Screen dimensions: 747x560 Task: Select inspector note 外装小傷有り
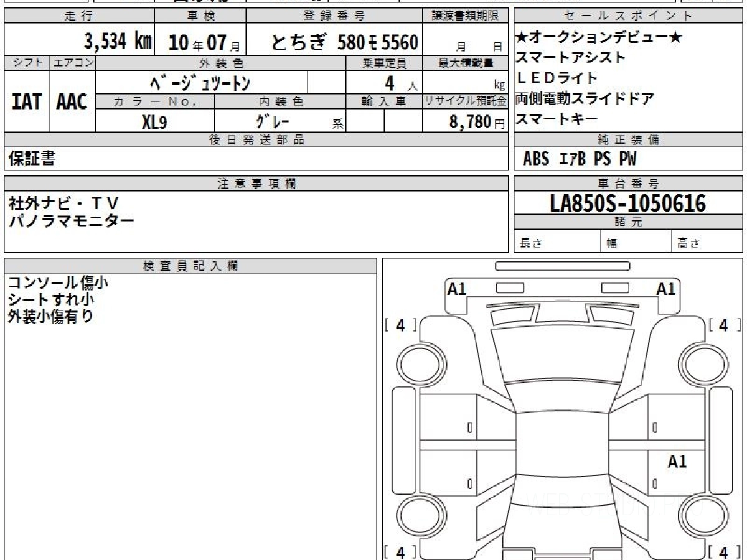(x=50, y=315)
